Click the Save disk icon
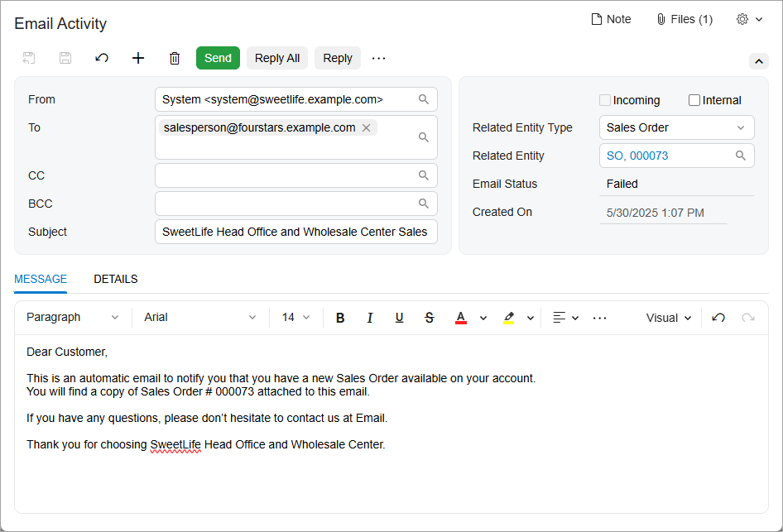The height and width of the screenshot is (532, 783). [65, 58]
